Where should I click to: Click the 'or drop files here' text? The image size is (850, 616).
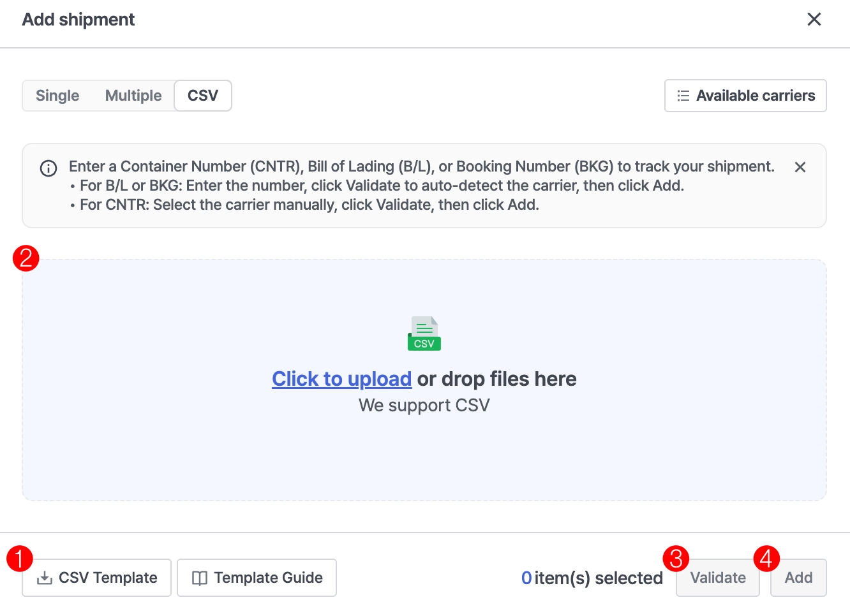496,379
